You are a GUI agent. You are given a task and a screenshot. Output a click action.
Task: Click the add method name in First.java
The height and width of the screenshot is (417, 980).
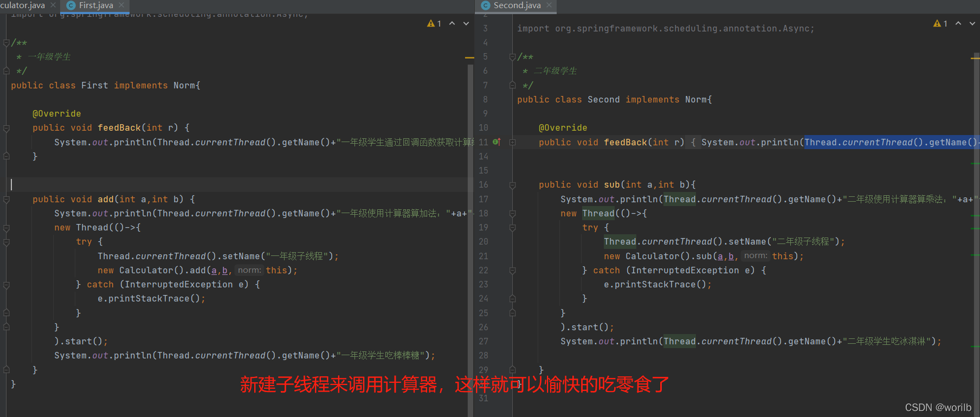tap(106, 200)
